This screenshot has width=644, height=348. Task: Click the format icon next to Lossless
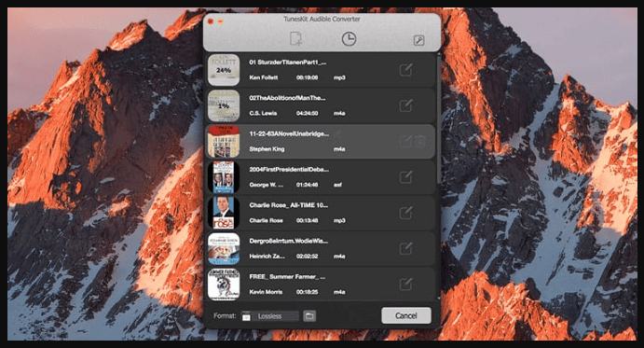coord(246,316)
